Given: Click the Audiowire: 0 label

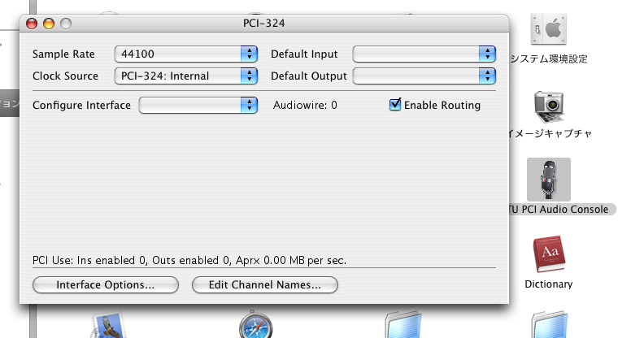Looking at the screenshot, I should tap(305, 105).
